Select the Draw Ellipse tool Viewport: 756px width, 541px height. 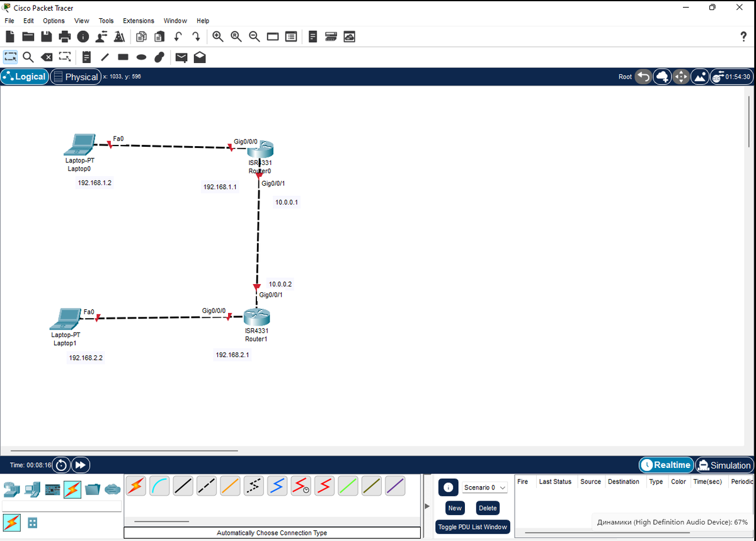click(142, 57)
